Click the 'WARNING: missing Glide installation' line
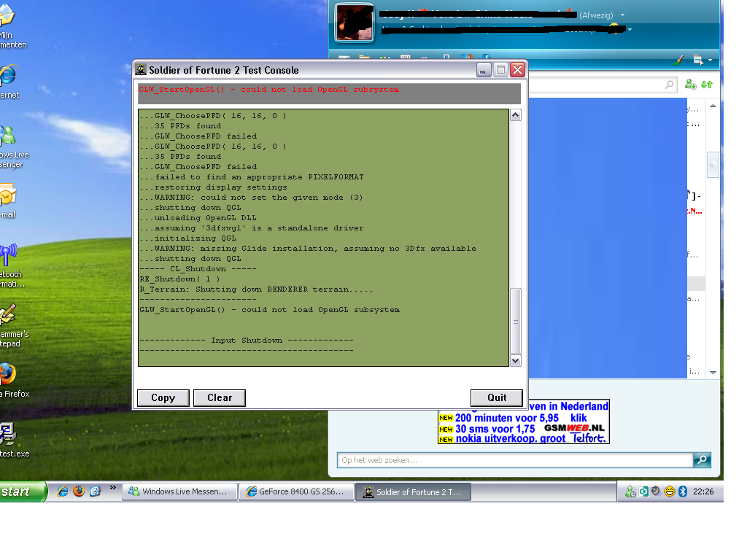747x560 pixels. click(x=309, y=249)
